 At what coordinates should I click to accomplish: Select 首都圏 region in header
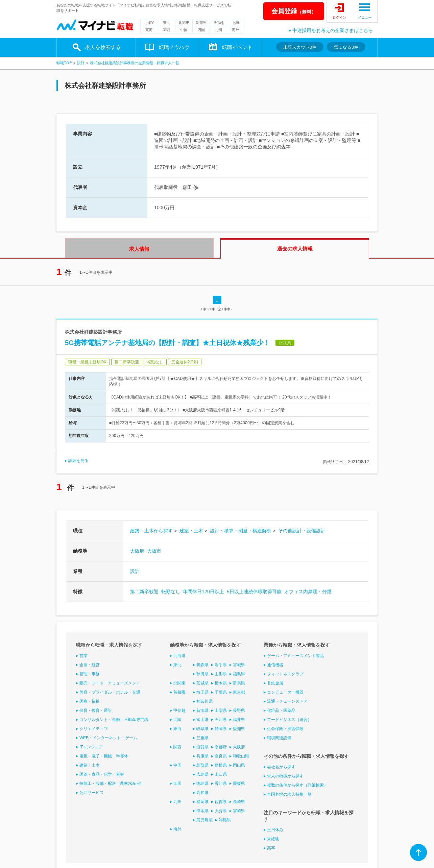(201, 23)
